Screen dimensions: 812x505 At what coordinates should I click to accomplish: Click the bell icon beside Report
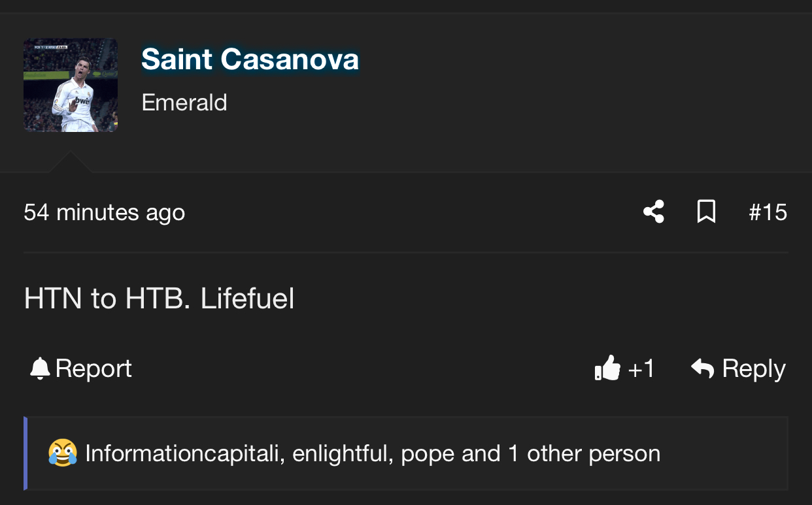(x=40, y=369)
